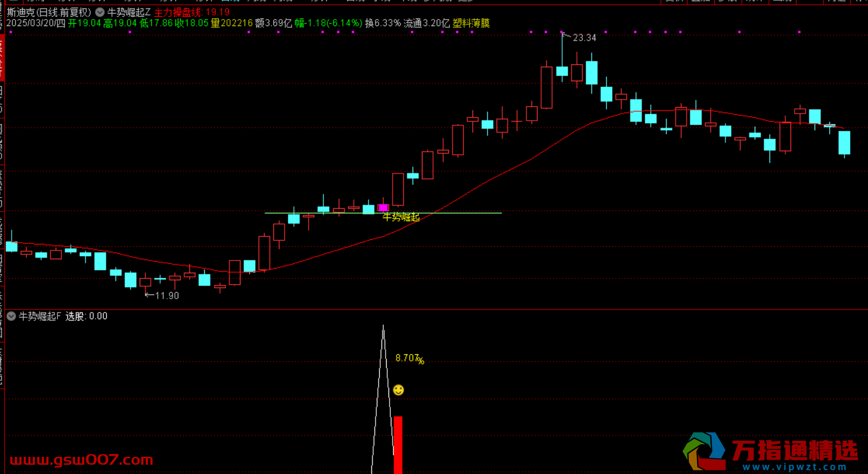Expand the 牛势崛起Z indicator dropdown arrow
The width and height of the screenshot is (868, 474).
click(x=100, y=13)
